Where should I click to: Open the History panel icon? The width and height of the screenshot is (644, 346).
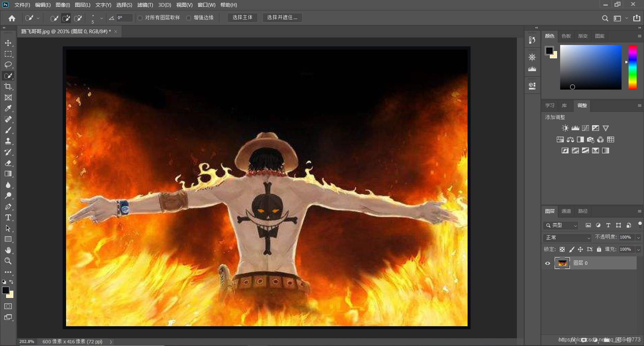click(532, 40)
